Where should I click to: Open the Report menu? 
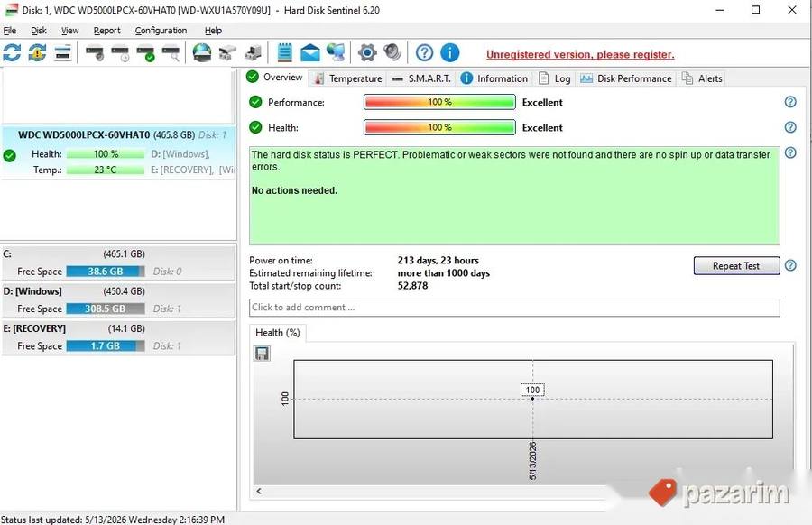point(106,31)
